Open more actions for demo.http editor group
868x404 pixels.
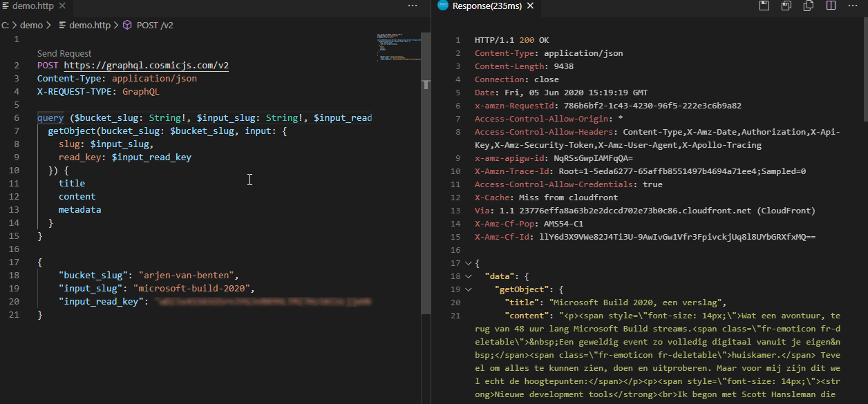[413, 6]
